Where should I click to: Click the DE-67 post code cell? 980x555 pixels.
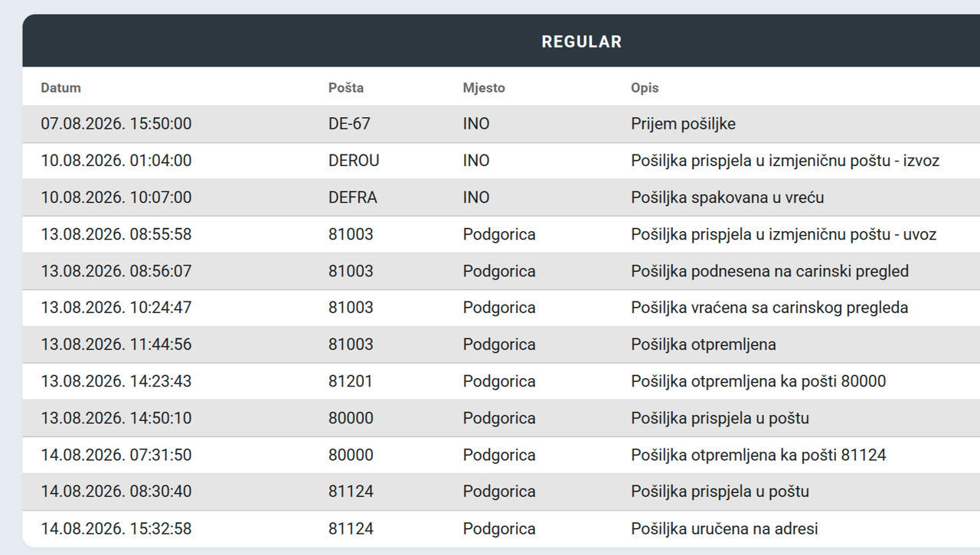point(350,124)
